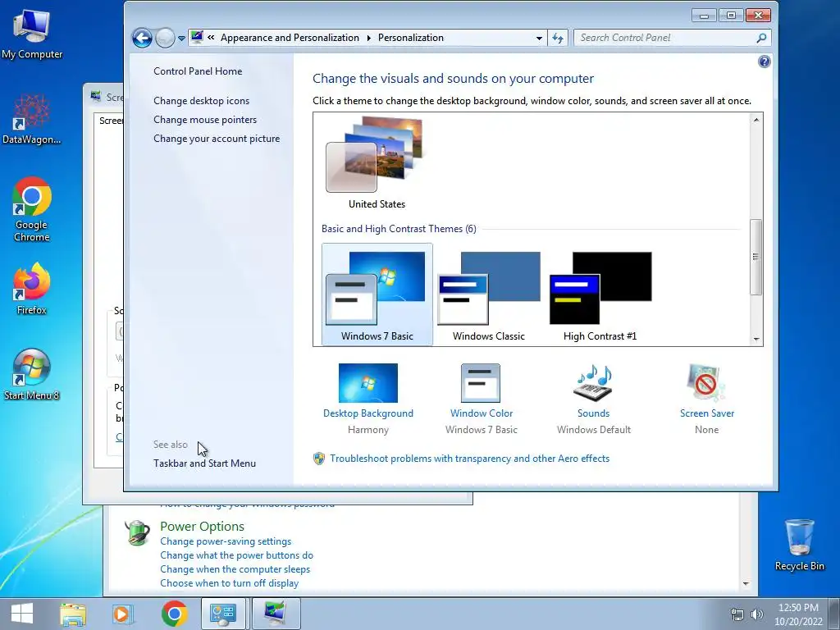The height and width of the screenshot is (630, 840).
Task: Open Change mouse pointers
Action: [x=205, y=120]
